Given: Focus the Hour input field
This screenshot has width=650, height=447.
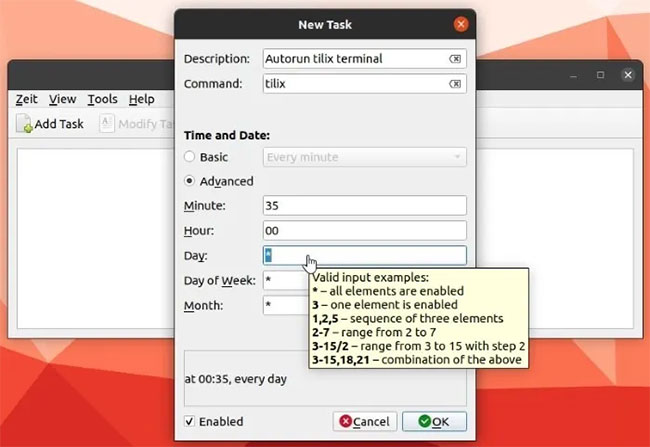Looking at the screenshot, I should [364, 230].
